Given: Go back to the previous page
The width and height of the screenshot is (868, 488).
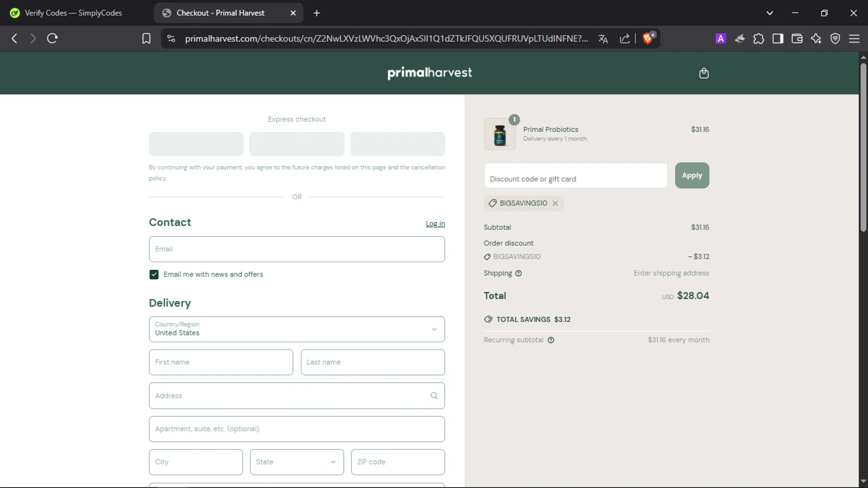Looking at the screenshot, I should [x=14, y=38].
